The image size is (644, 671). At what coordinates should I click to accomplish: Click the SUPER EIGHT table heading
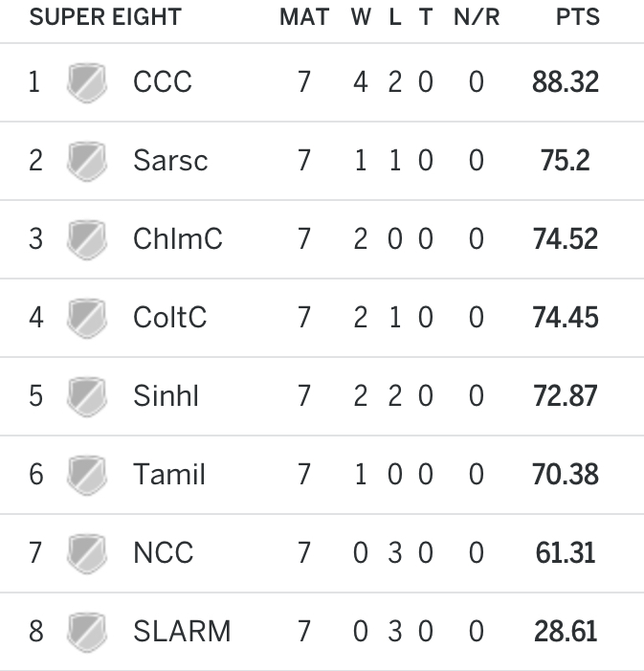(105, 18)
